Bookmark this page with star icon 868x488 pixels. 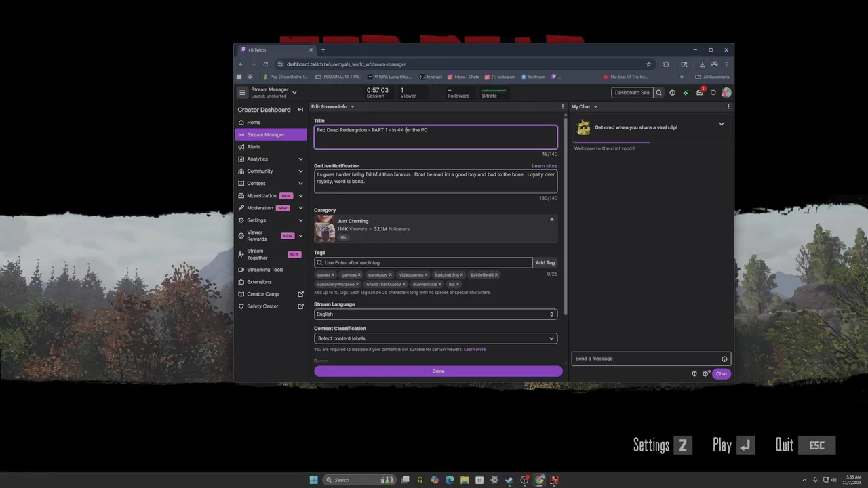click(648, 64)
